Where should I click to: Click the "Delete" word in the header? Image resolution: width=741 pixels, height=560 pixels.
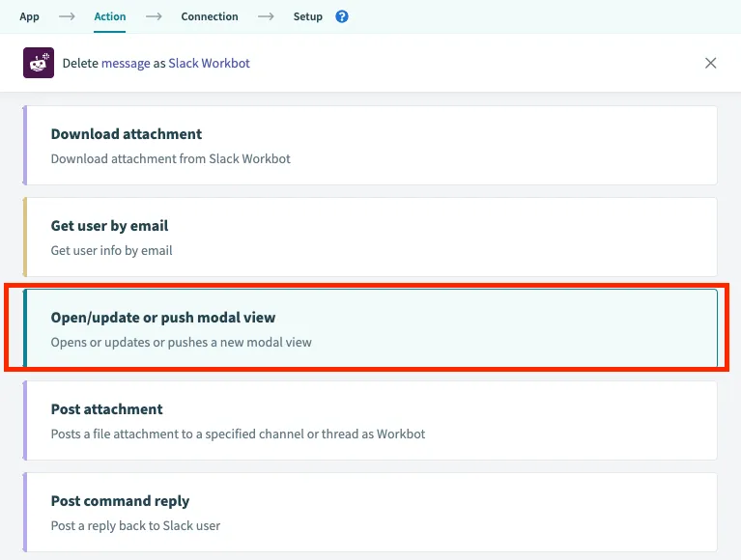point(80,63)
